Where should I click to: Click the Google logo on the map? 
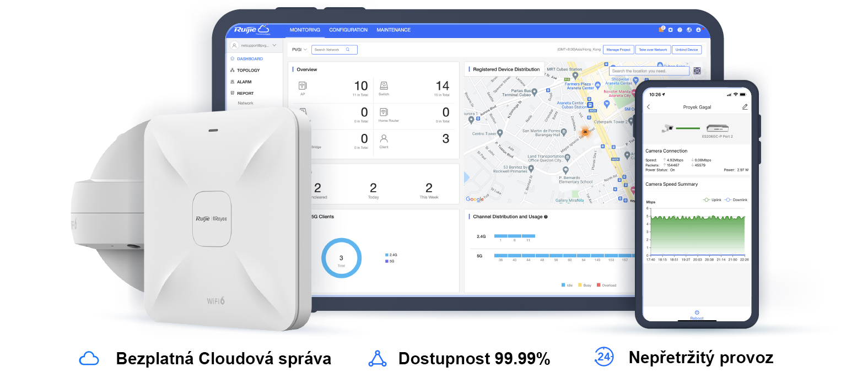point(475,199)
